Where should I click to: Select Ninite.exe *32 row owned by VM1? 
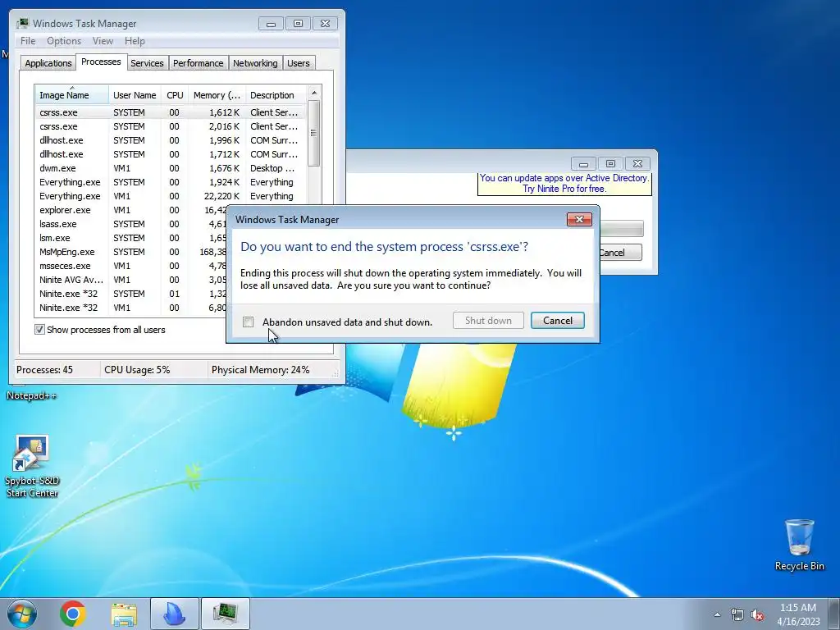click(x=131, y=308)
